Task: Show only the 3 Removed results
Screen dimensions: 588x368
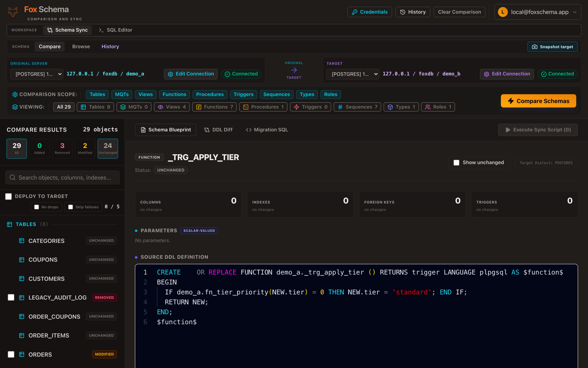Action: [x=62, y=149]
